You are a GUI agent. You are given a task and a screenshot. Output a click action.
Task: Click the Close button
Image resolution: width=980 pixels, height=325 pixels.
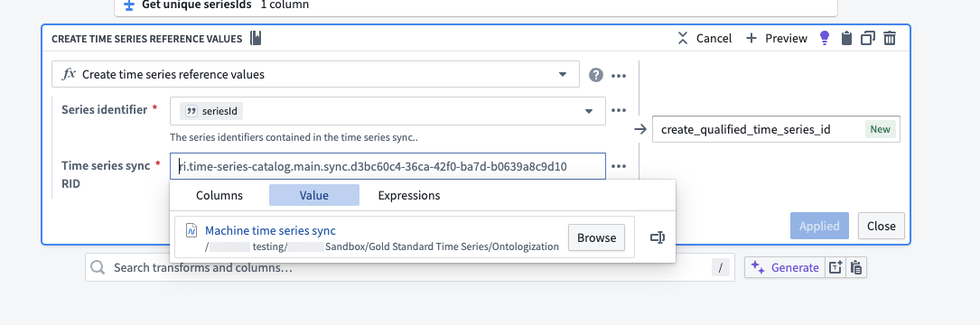point(882,226)
